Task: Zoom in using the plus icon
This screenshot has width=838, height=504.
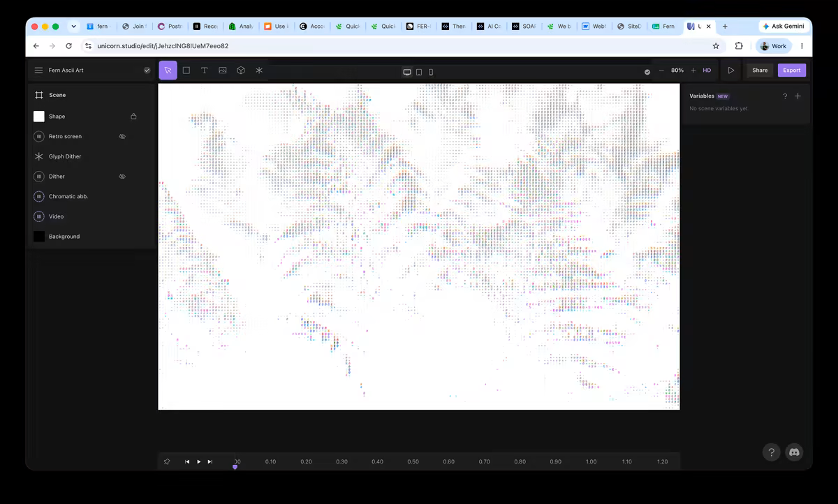Action: [693, 71]
